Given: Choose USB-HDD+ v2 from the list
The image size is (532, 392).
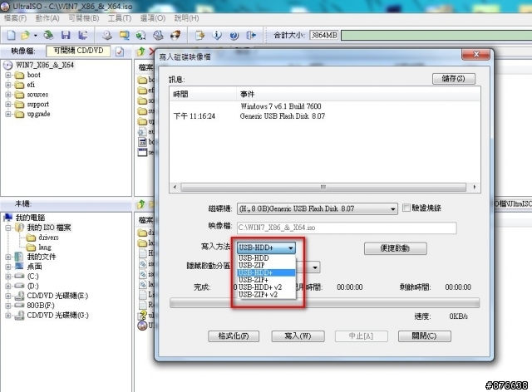Looking at the screenshot, I should point(266,287).
